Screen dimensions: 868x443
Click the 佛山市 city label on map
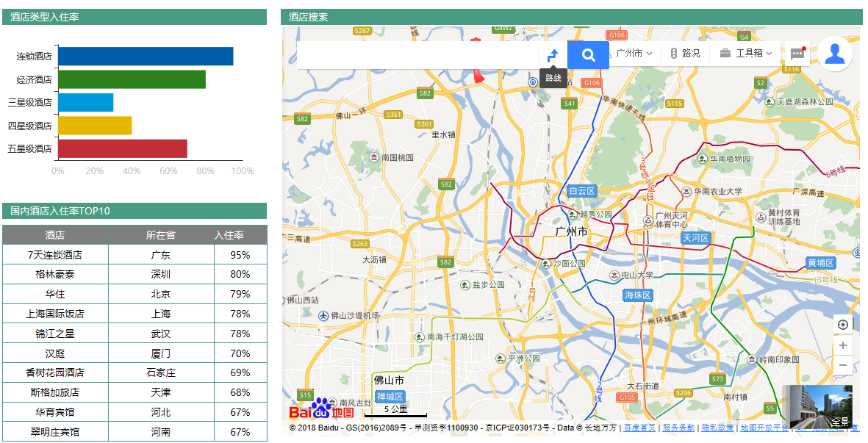click(389, 380)
